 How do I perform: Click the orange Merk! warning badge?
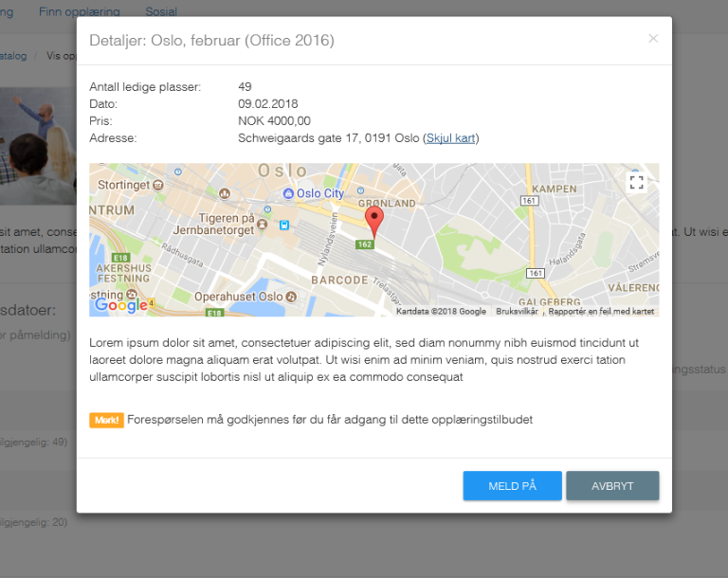tap(106, 420)
